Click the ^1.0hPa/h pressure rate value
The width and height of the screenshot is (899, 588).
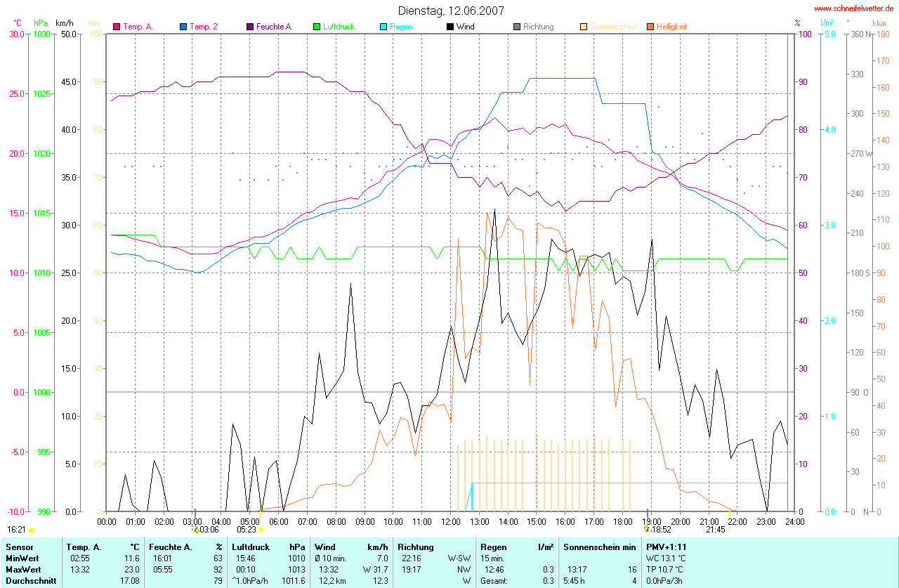tap(250, 581)
